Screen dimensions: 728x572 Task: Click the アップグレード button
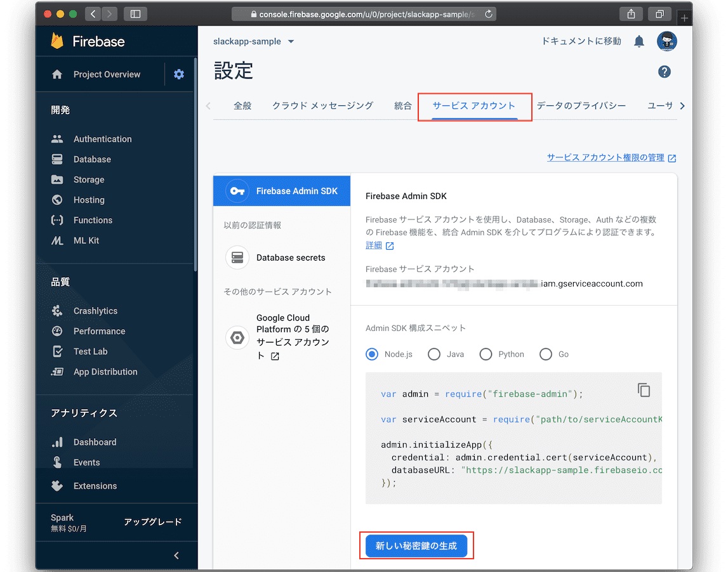click(153, 522)
